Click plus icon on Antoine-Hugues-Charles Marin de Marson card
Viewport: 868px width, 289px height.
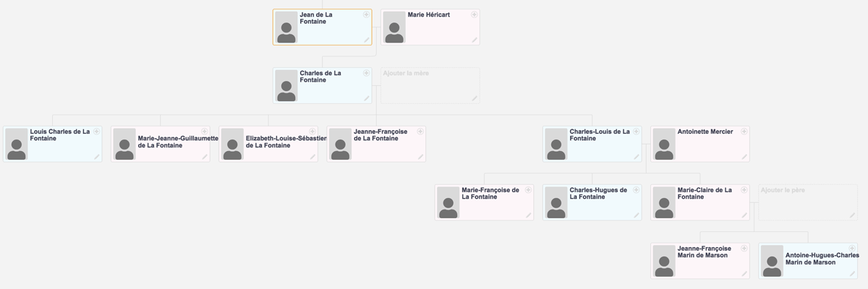852,249
